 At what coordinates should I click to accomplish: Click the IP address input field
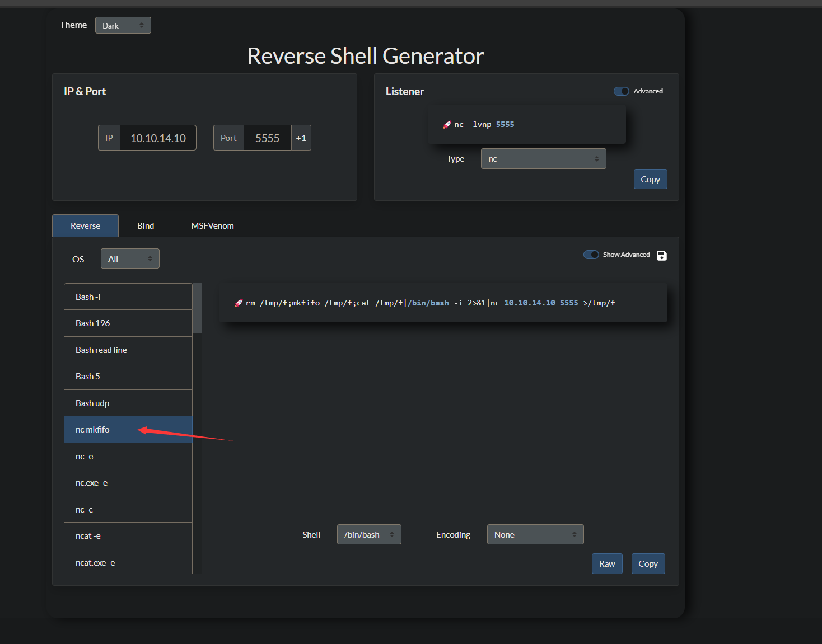click(x=158, y=138)
